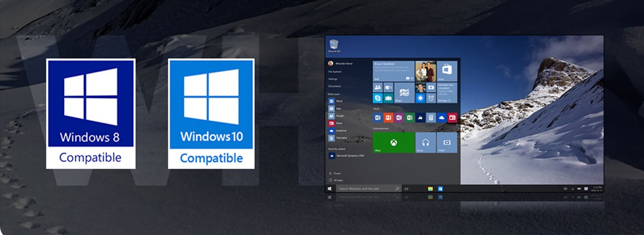The height and width of the screenshot is (235, 644).
Task: Open the Action Center notification icon
Action: point(586,188)
